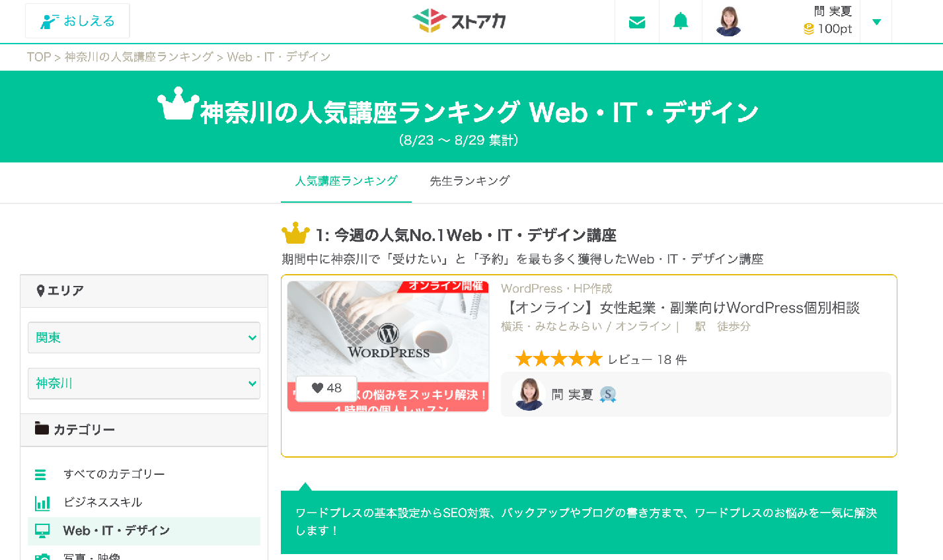Open the 【オンライン】女性起業・副業向けWordPress個別相談 title
The image size is (943, 560).
coord(680,308)
